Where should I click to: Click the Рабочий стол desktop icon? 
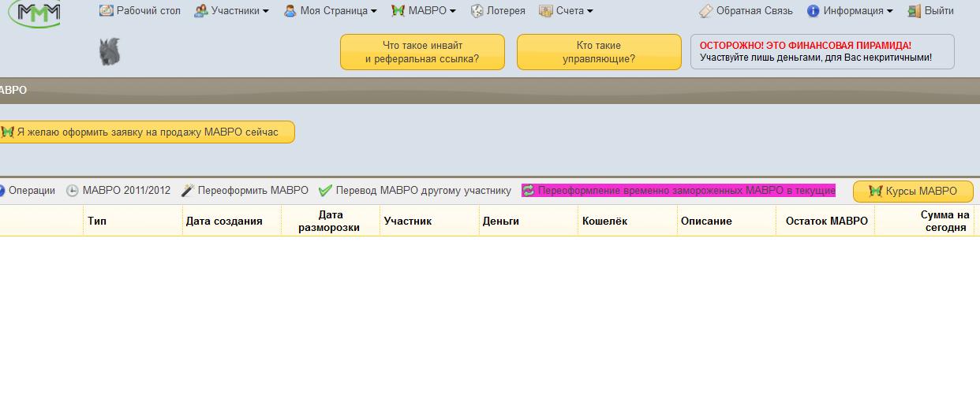pos(107,11)
